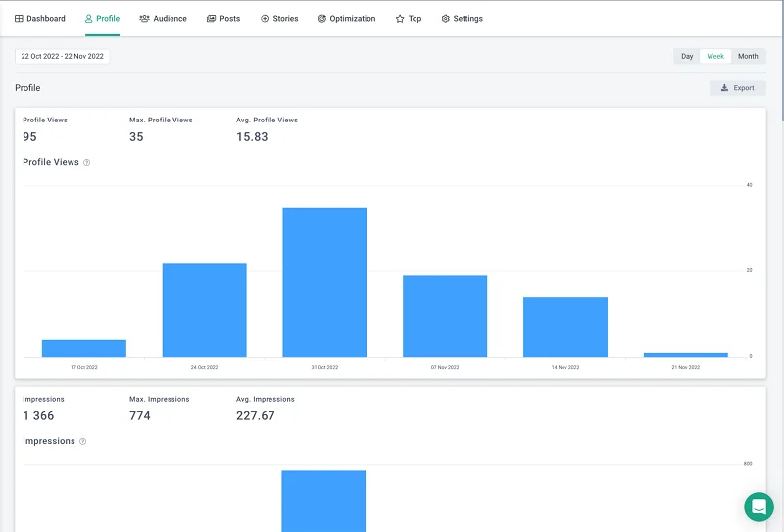
Task: Click the Posts icon in navigation
Action: (212, 19)
